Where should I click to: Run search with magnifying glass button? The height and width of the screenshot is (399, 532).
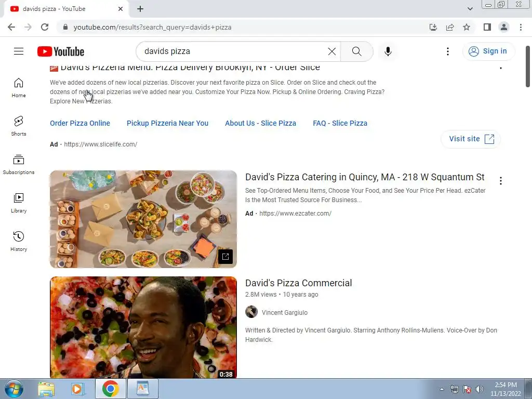356,51
